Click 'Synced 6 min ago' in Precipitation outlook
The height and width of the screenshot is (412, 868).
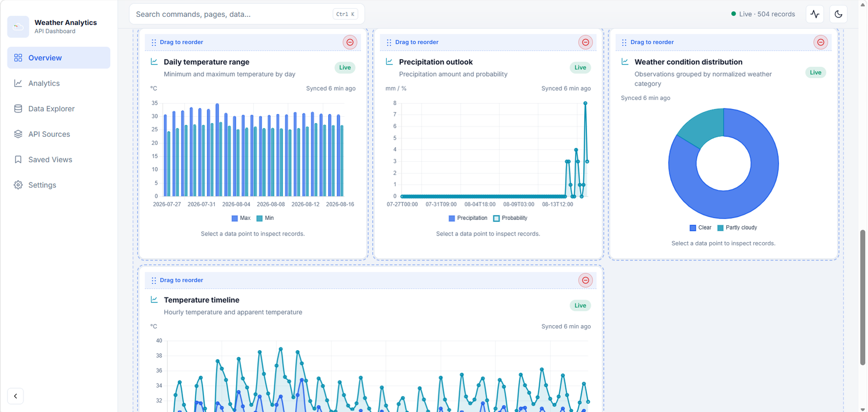(566, 88)
